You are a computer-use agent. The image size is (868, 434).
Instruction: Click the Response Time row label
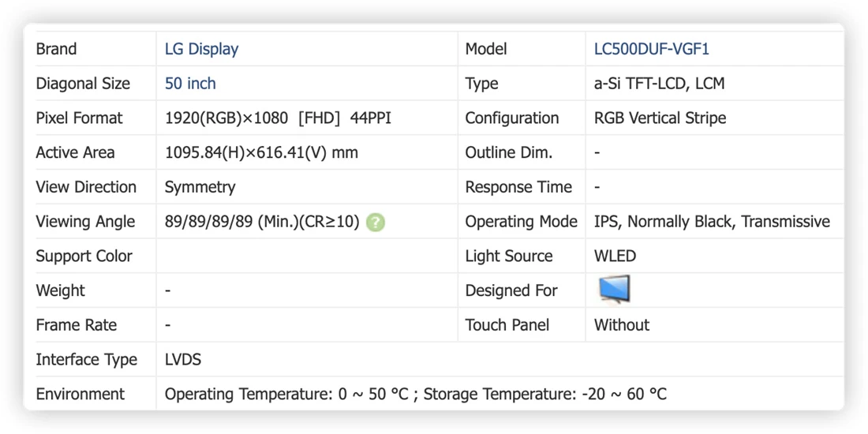coord(518,187)
